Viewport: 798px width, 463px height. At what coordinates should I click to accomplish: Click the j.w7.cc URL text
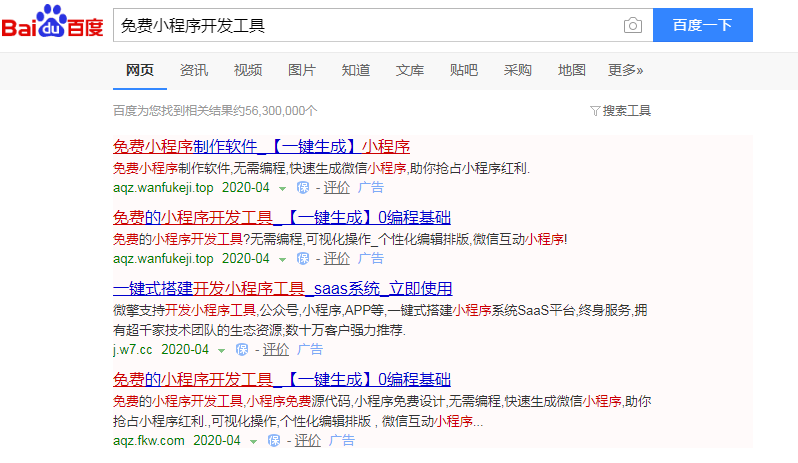[x=132, y=350]
